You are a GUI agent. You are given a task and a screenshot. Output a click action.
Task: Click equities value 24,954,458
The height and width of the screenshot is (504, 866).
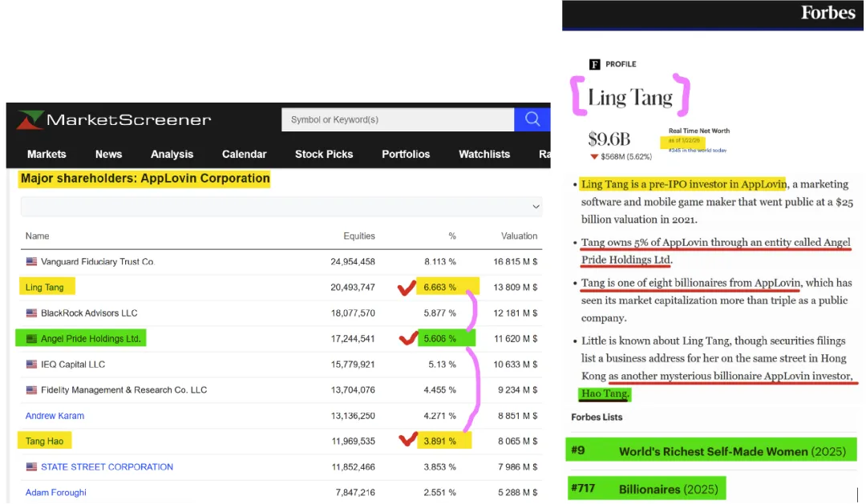coord(352,262)
